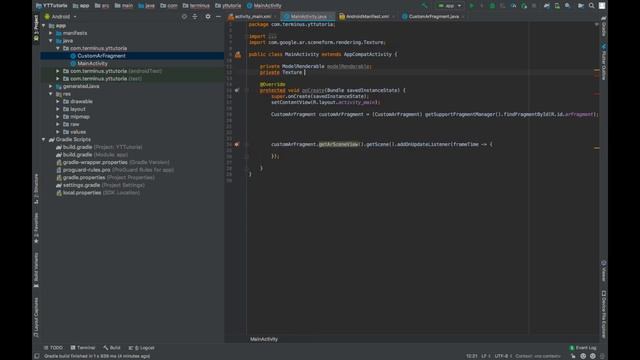Collapse the Gradle Scripts node
640x360 pixels.
pyautogui.click(x=44, y=140)
